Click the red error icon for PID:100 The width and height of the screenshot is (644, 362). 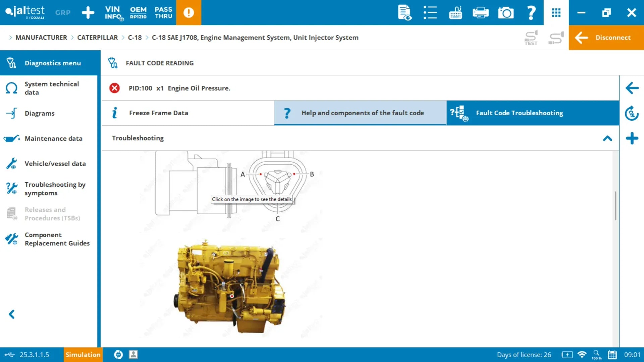point(114,88)
